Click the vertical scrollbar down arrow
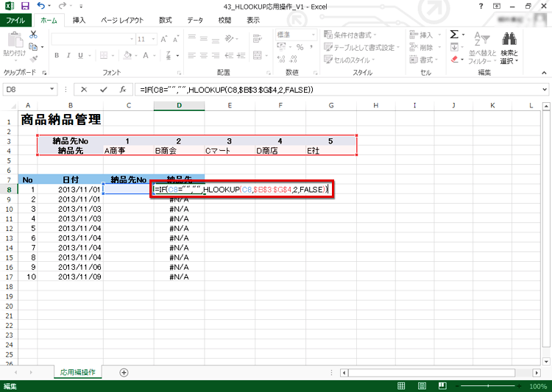This screenshot has width=552, height=392. tap(546, 361)
